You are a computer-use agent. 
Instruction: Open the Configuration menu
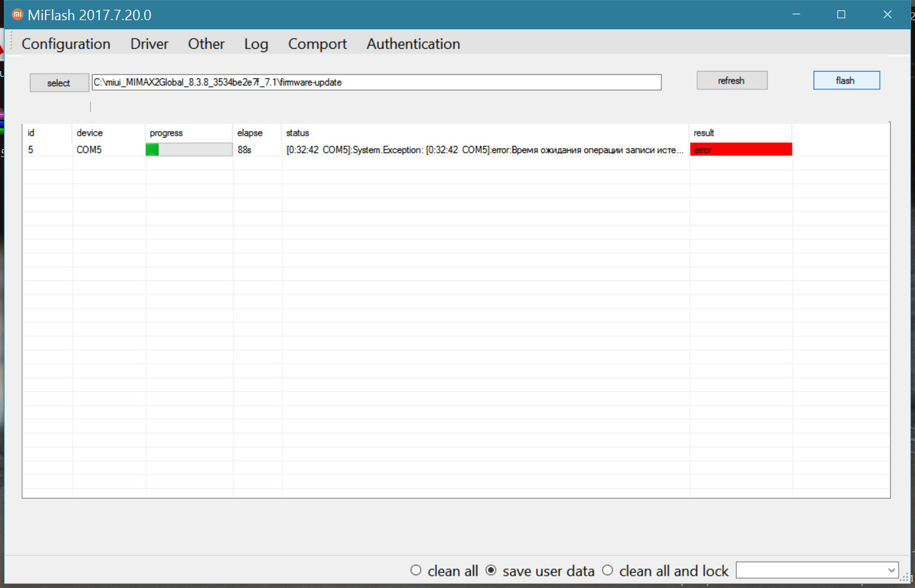66,44
